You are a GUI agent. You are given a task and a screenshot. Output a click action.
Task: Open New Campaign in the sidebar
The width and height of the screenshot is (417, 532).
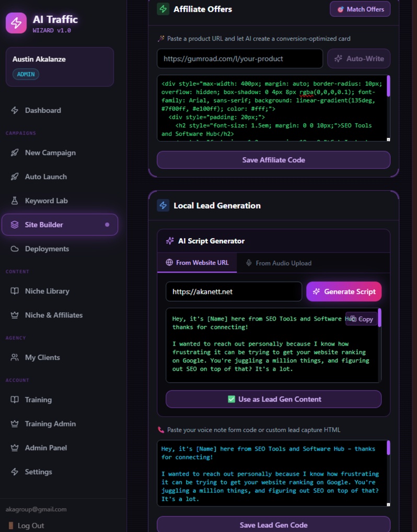pos(60,152)
